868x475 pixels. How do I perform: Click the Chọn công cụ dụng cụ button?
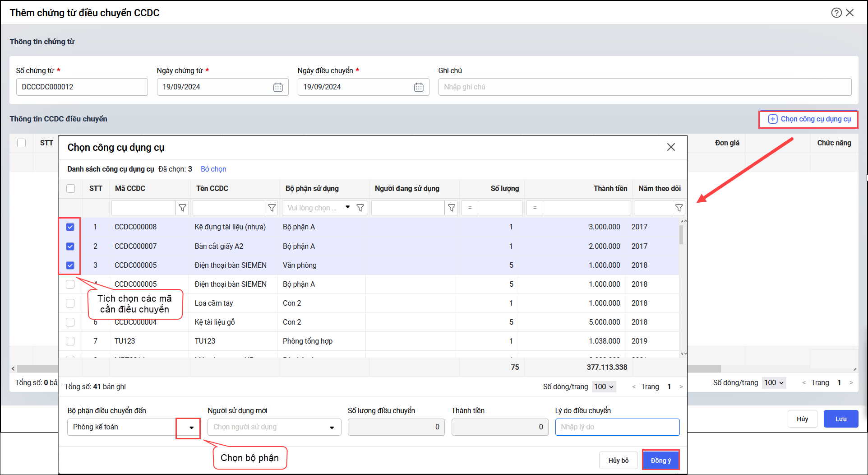coord(809,119)
